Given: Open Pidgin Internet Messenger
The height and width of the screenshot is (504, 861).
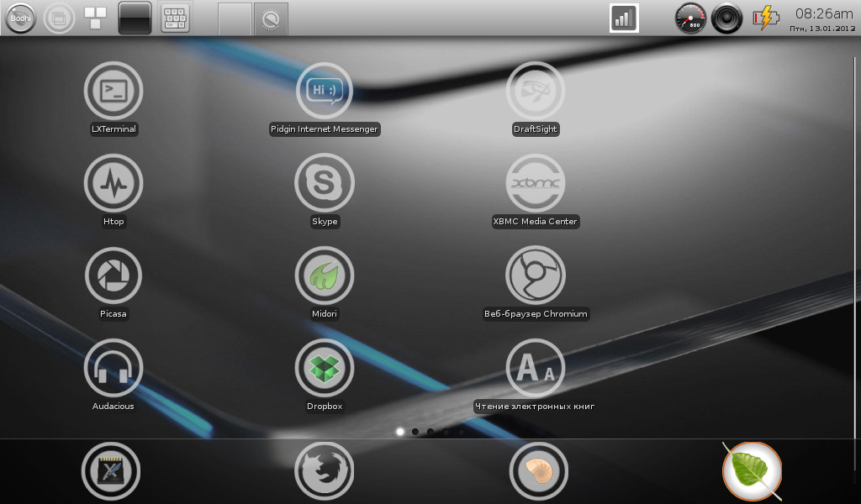Looking at the screenshot, I should pyautogui.click(x=324, y=91).
